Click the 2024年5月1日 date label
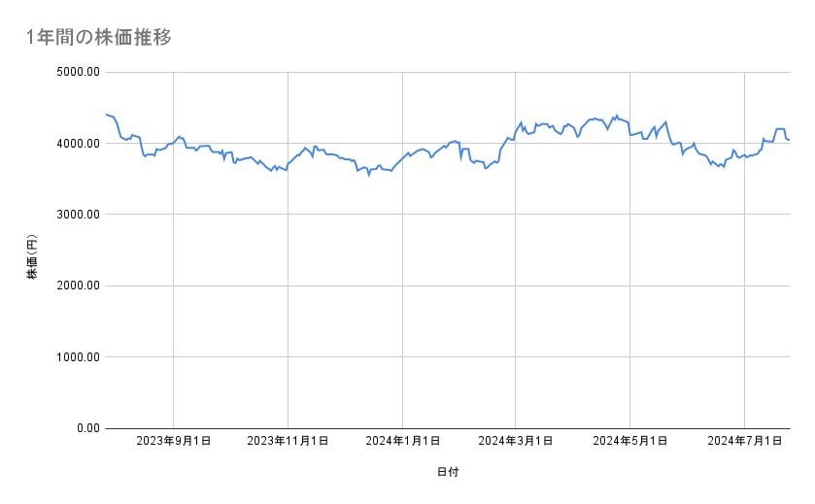The height and width of the screenshot is (504, 815). click(630, 442)
